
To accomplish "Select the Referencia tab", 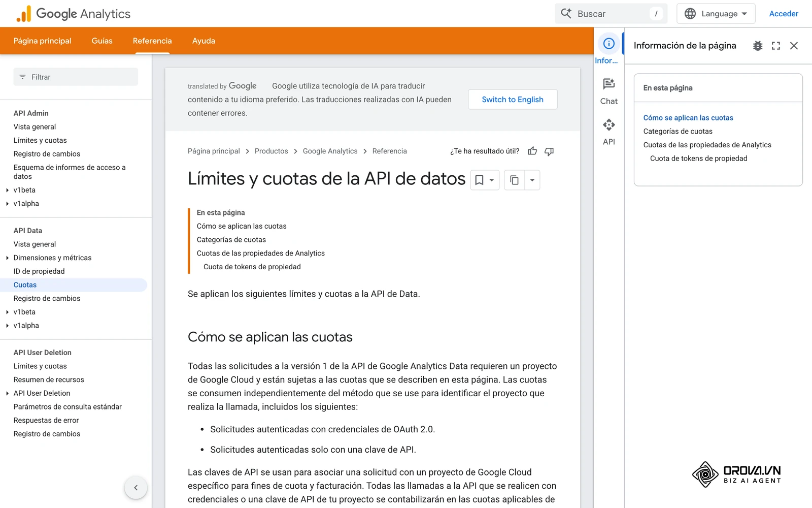I will [x=152, y=41].
